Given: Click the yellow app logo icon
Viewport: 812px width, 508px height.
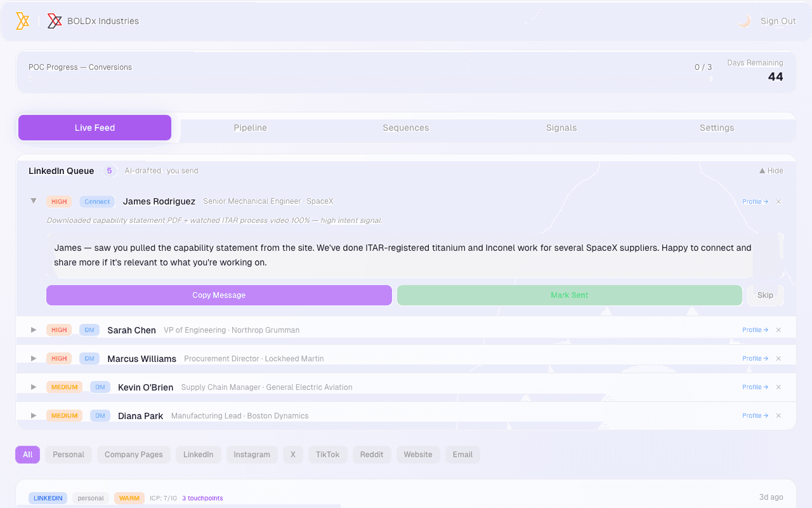Looking at the screenshot, I should click(x=23, y=20).
